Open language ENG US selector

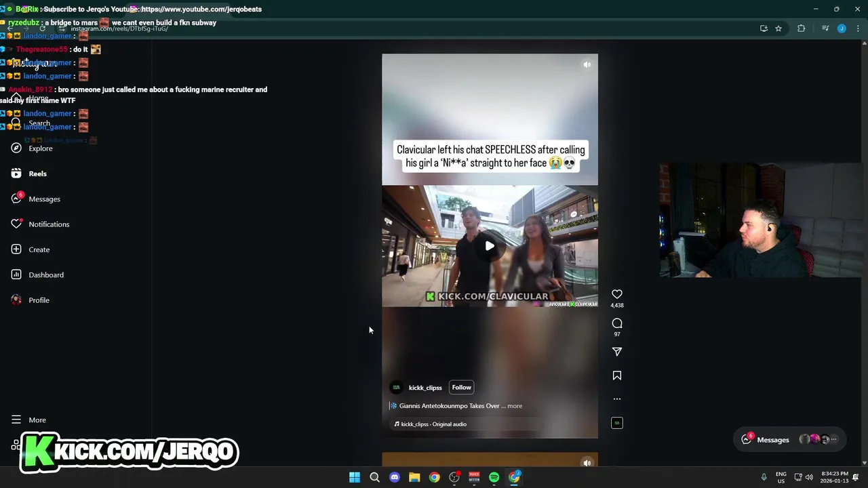[x=781, y=477]
